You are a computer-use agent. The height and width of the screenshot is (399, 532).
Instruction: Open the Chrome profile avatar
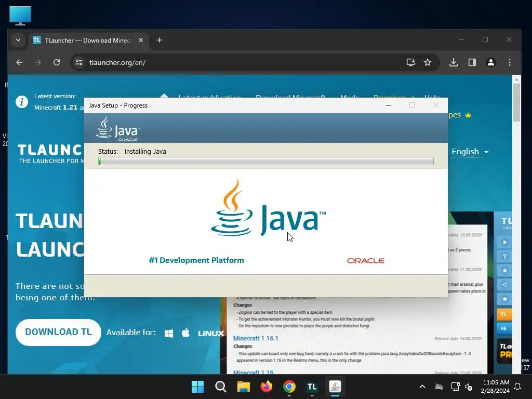tap(490, 62)
